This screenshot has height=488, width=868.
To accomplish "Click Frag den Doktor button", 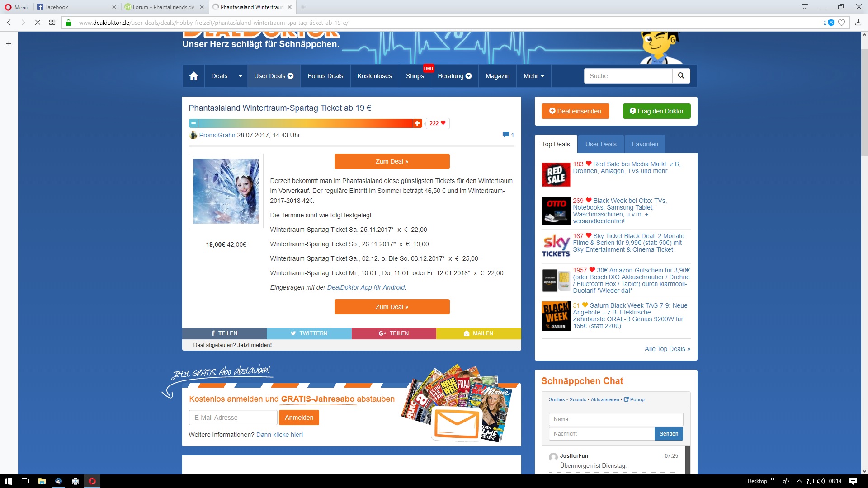I will pos(656,111).
